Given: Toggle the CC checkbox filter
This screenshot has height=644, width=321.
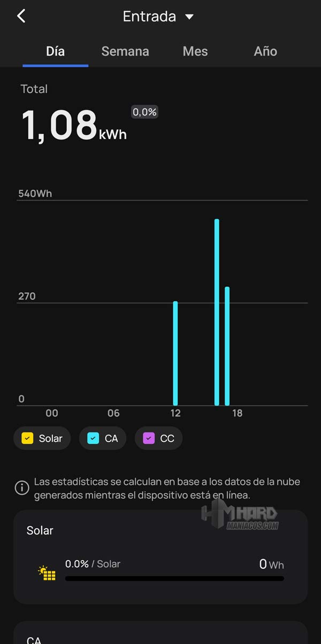Looking at the screenshot, I should tap(149, 438).
